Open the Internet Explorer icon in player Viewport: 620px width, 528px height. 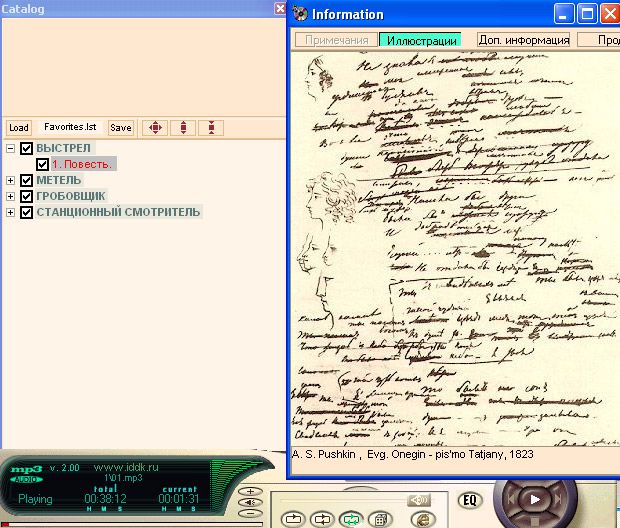tap(421, 519)
